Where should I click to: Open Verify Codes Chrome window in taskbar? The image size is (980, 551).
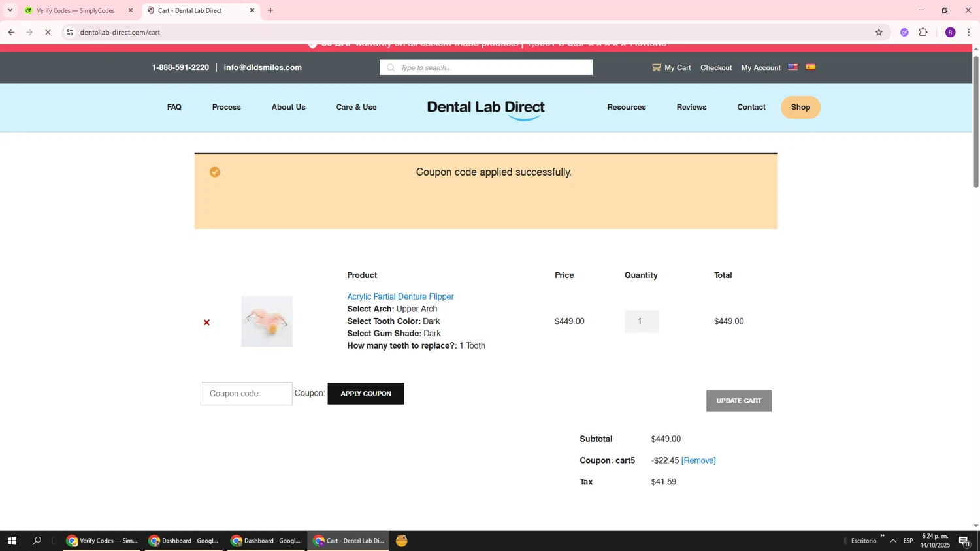[102, 541]
